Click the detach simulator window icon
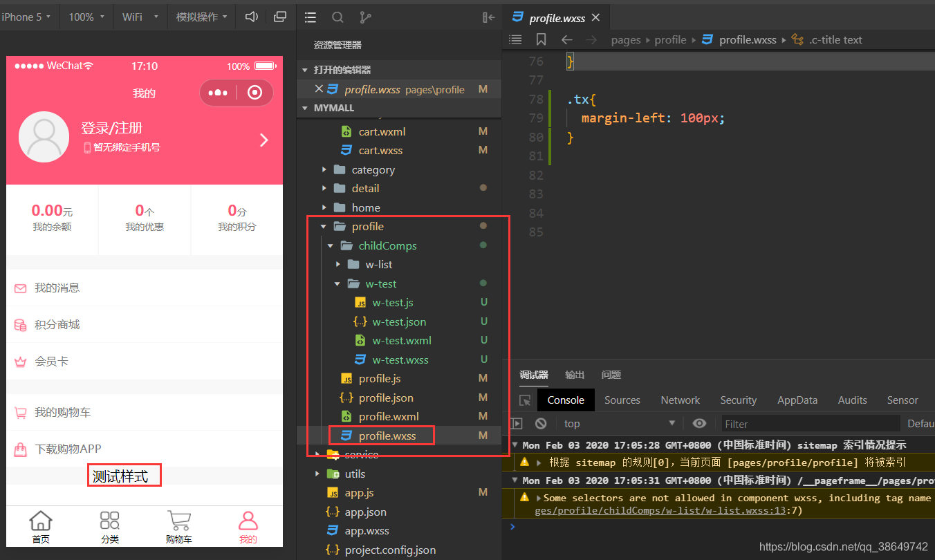The width and height of the screenshot is (935, 560). [280, 17]
